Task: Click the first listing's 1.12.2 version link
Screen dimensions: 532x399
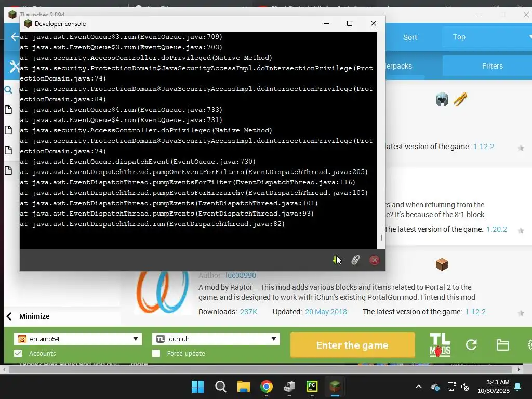Action: (x=484, y=147)
